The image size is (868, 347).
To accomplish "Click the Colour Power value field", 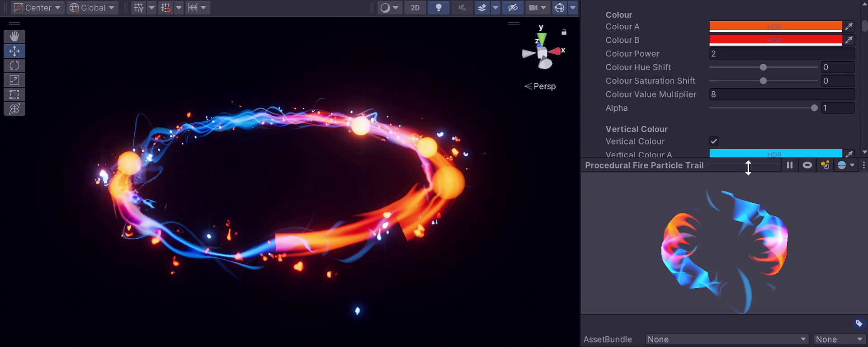I will [782, 54].
